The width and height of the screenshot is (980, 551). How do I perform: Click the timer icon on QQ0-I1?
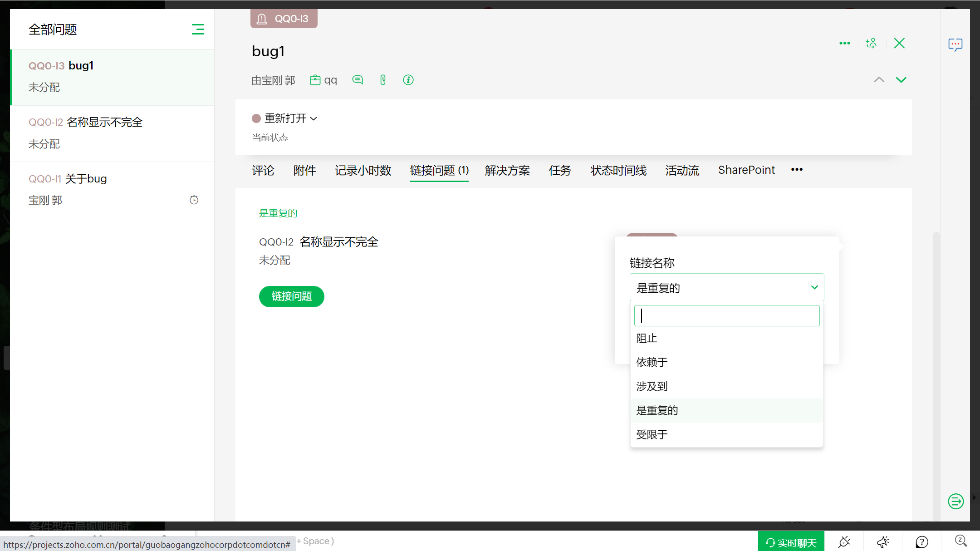click(194, 200)
